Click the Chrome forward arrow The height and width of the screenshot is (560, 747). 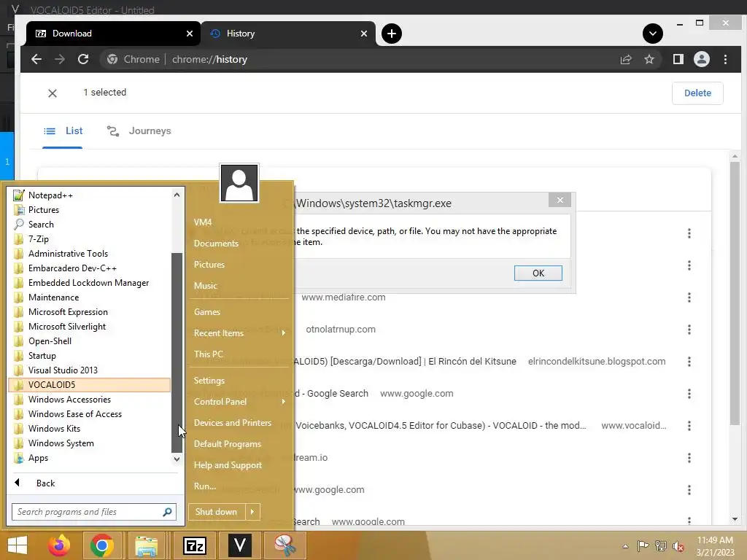60,59
